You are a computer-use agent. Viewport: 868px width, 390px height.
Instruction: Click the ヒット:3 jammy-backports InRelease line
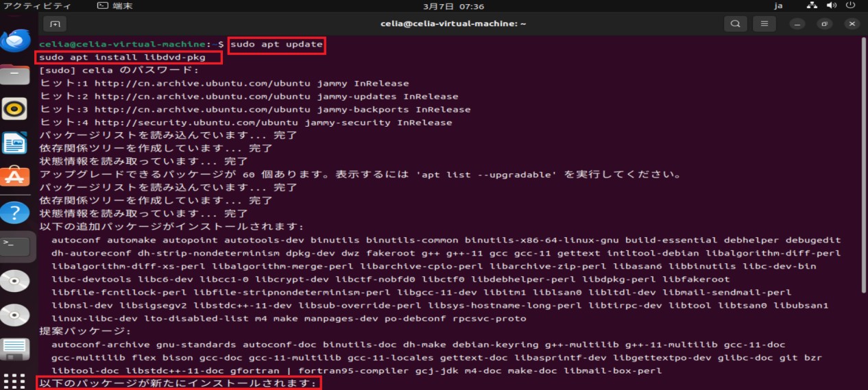pyautogui.click(x=255, y=109)
